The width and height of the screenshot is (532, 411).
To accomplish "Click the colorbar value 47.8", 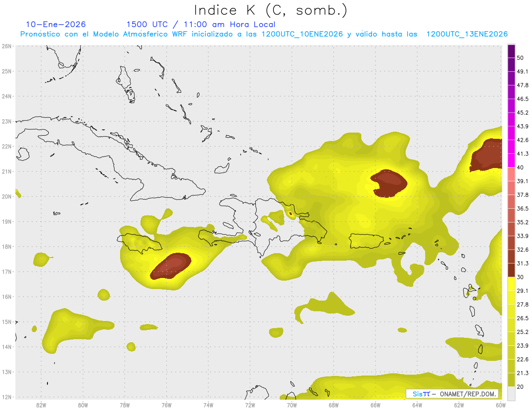I will 523,85.
